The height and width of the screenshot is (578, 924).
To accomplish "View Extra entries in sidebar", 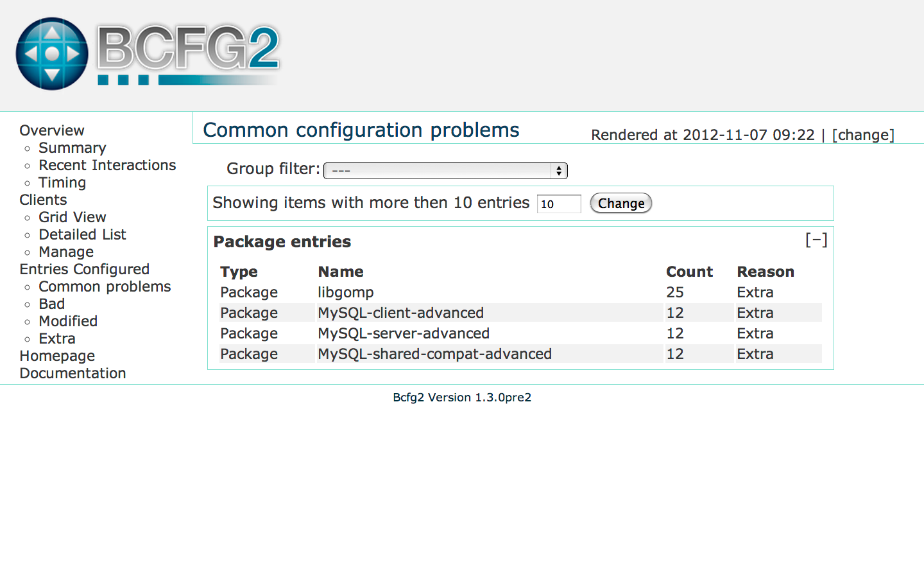I will coord(57,338).
